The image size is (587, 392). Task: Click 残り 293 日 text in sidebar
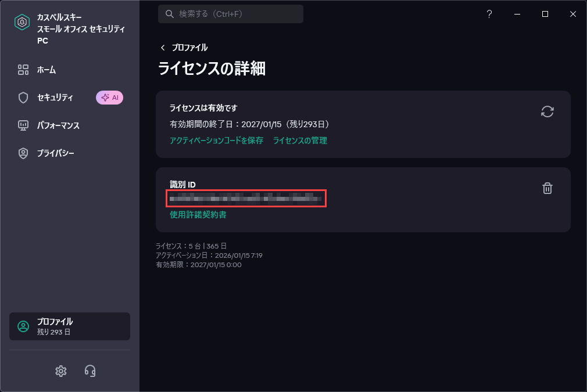pos(53,332)
